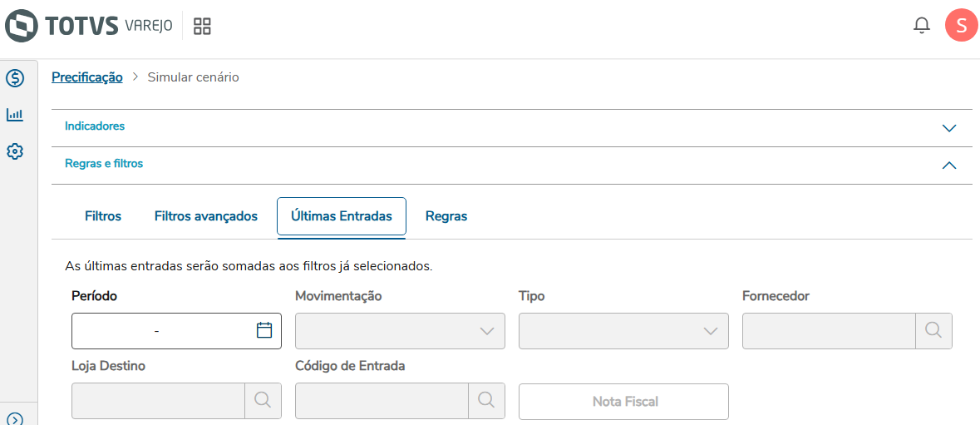The height and width of the screenshot is (425, 980).
Task: Open the notifications bell
Action: tap(921, 26)
